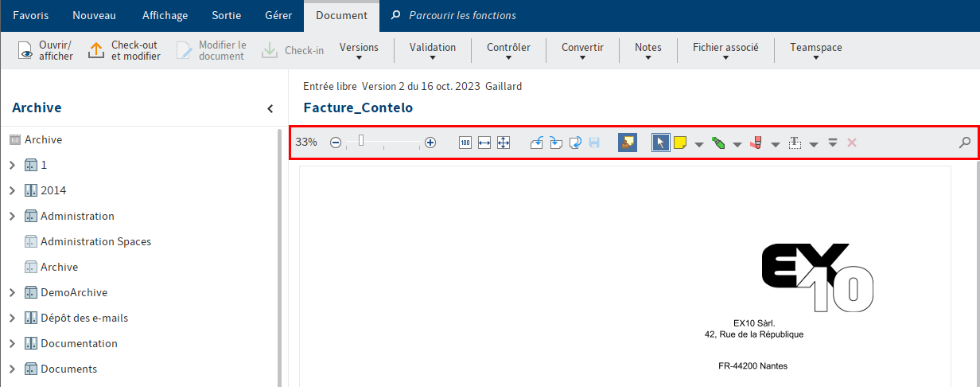The image size is (980, 387).
Task: Click the 2014 cabinet icon
Action: 31,190
